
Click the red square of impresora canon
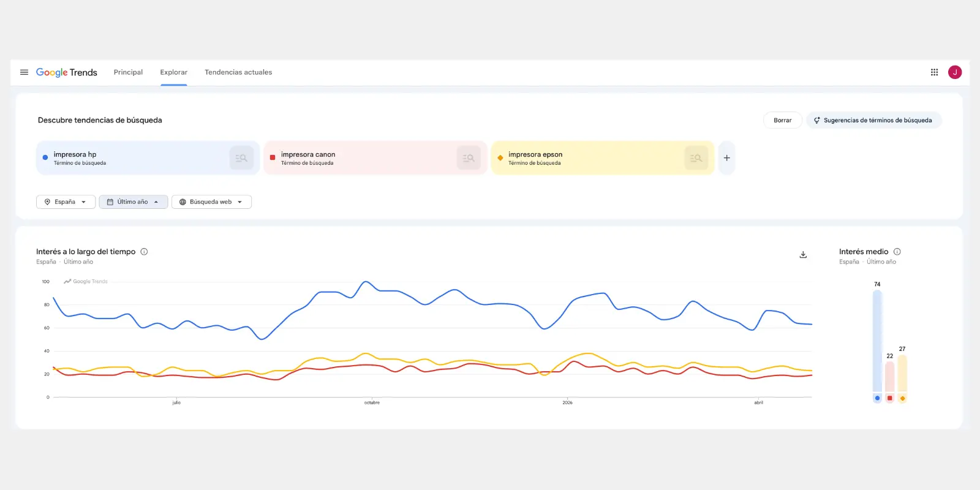(273, 157)
